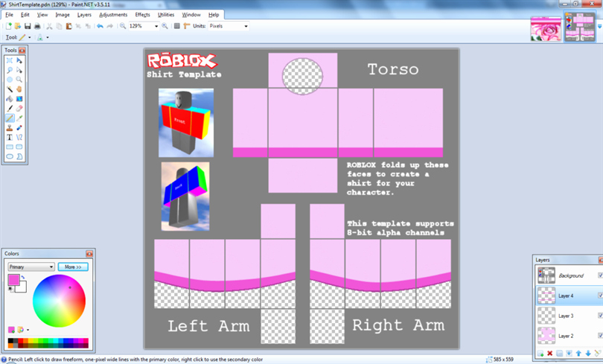Viewport: 603px width, 364px height.
Task: Select the Rectangle Select tool
Action: coord(10,60)
